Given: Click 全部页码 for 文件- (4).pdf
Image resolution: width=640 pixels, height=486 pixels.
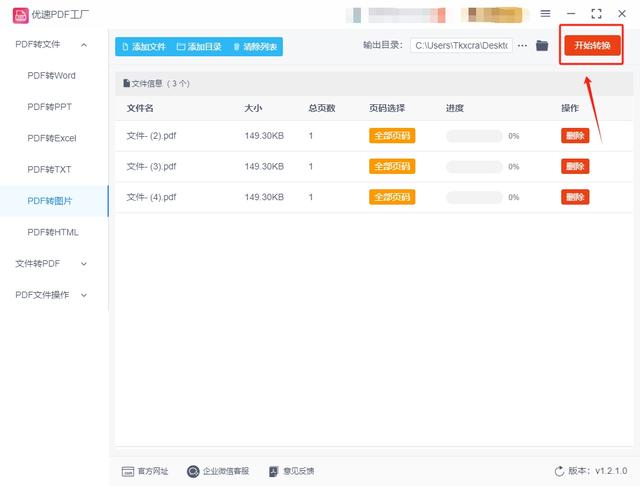Looking at the screenshot, I should tap(392, 197).
